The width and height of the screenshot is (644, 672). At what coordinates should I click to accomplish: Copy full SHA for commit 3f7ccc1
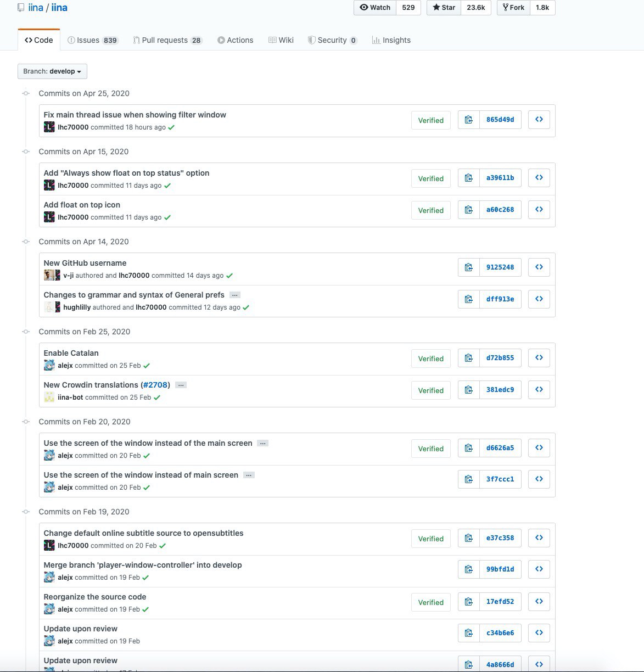click(468, 479)
